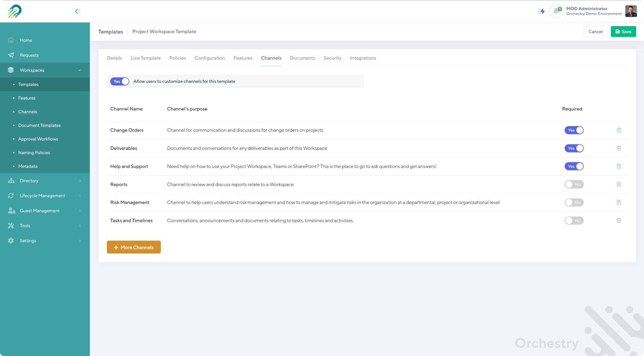Viewport: 644px width, 356px height.
Task: Click the Orchestry logo in the top-left corner
Action: point(15,11)
